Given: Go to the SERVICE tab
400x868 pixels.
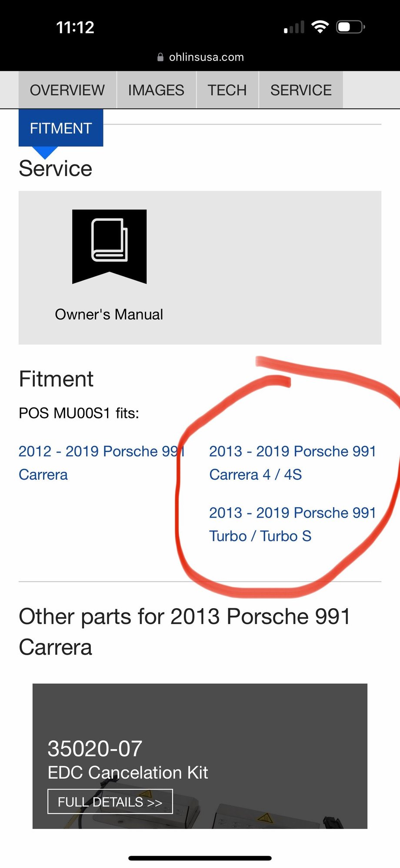Looking at the screenshot, I should click(x=301, y=90).
